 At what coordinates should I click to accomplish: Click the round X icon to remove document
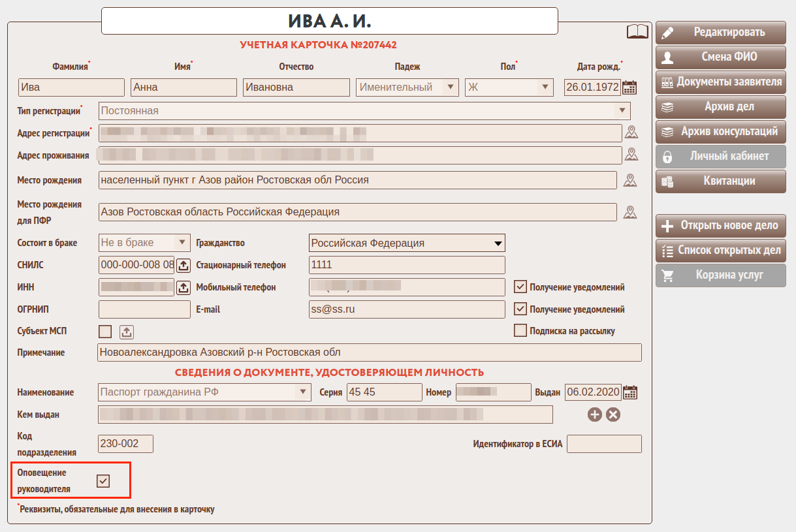pyautogui.click(x=613, y=415)
